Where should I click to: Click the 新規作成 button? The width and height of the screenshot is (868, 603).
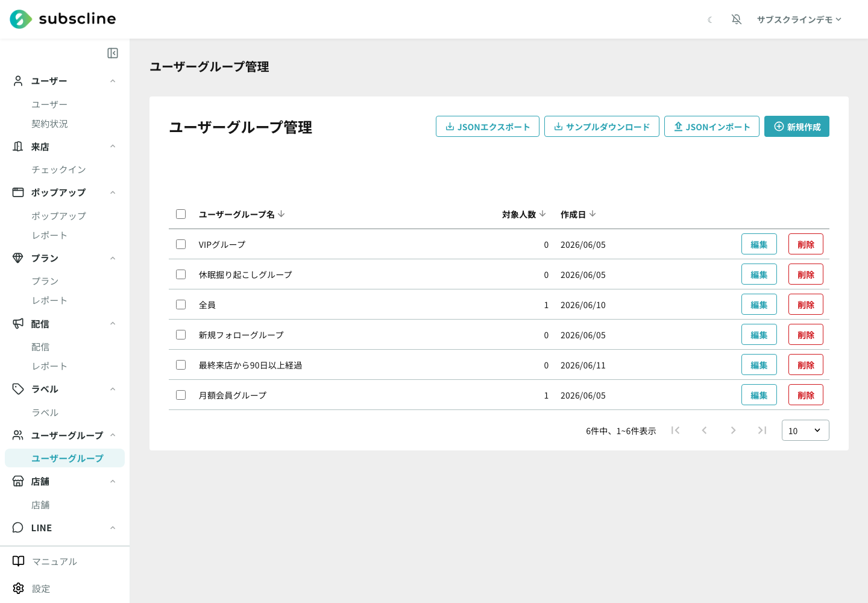pyautogui.click(x=797, y=127)
